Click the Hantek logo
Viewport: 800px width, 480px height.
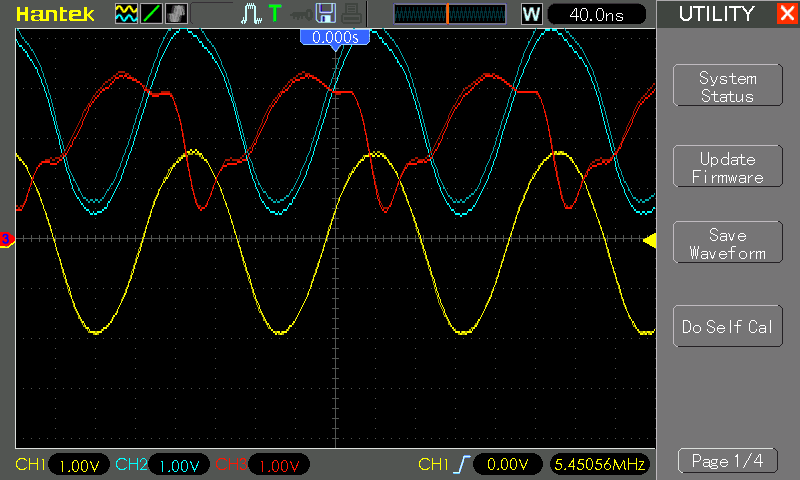point(55,14)
